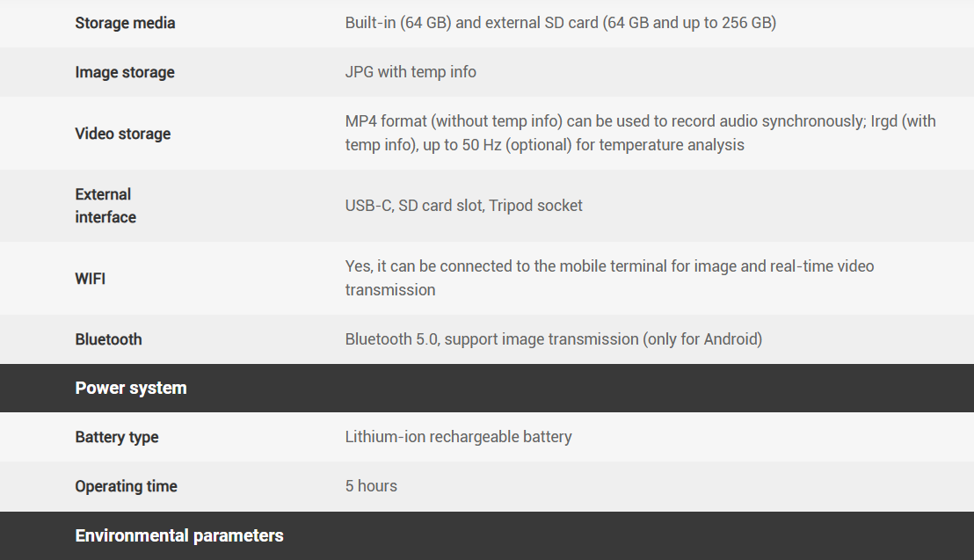Click the MP4 format video storage description

pos(640,133)
